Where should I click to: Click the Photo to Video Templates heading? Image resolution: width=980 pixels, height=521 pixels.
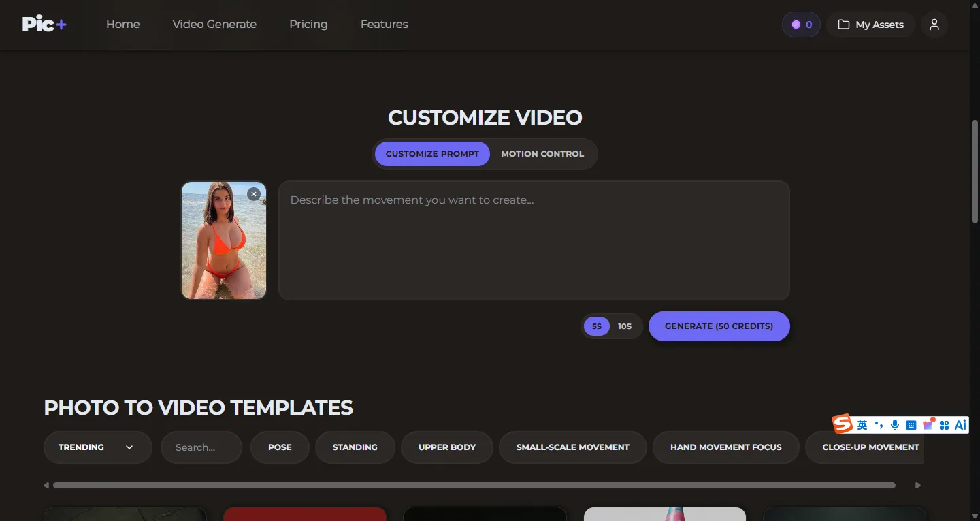pyautogui.click(x=199, y=408)
